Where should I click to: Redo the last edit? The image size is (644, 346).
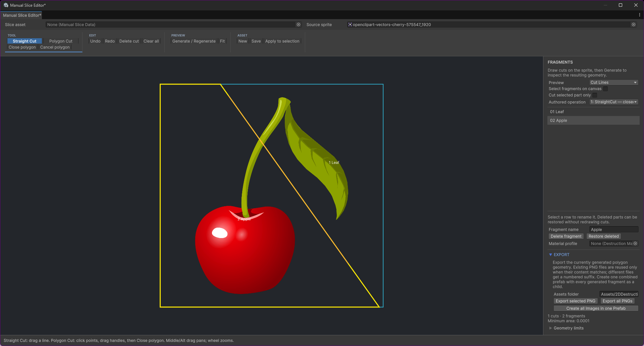(x=110, y=41)
